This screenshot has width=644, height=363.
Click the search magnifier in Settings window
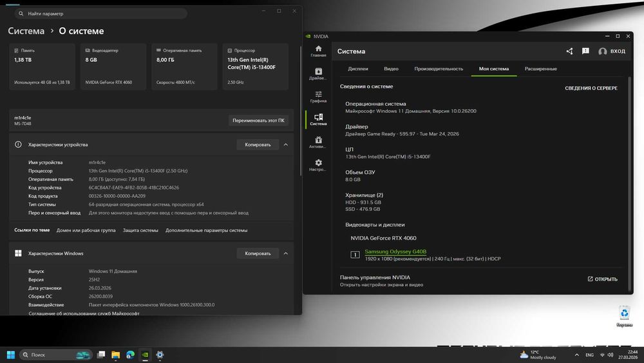point(21,14)
